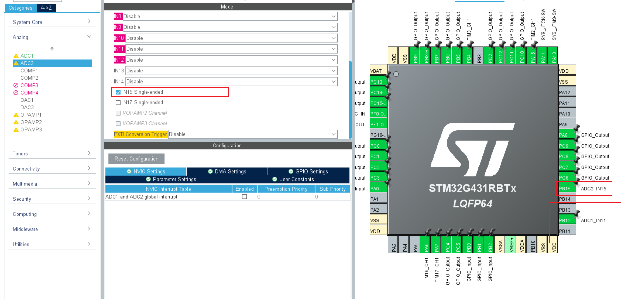Open the IN11 mode dropdown

point(232,49)
